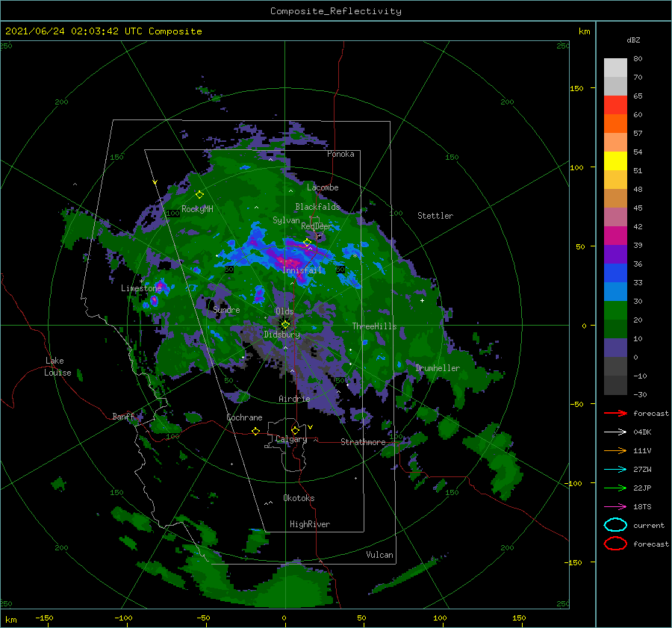Click the orange 111V arrow in legend
This screenshot has height=628, width=672.
(615, 450)
